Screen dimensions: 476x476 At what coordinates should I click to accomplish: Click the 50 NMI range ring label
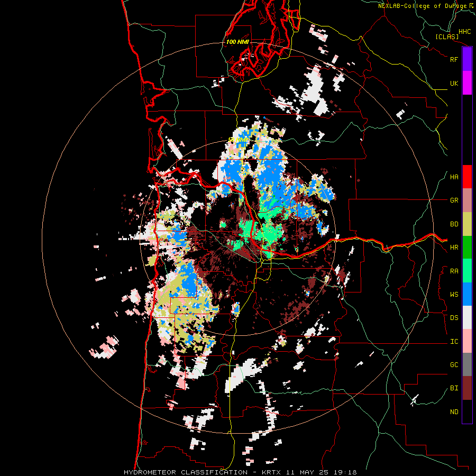(238, 140)
